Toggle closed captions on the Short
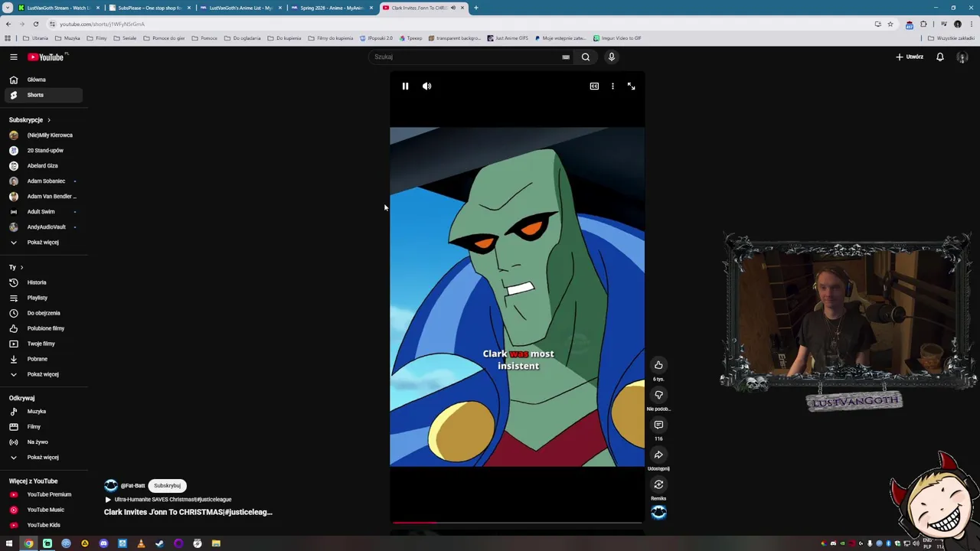 point(594,86)
